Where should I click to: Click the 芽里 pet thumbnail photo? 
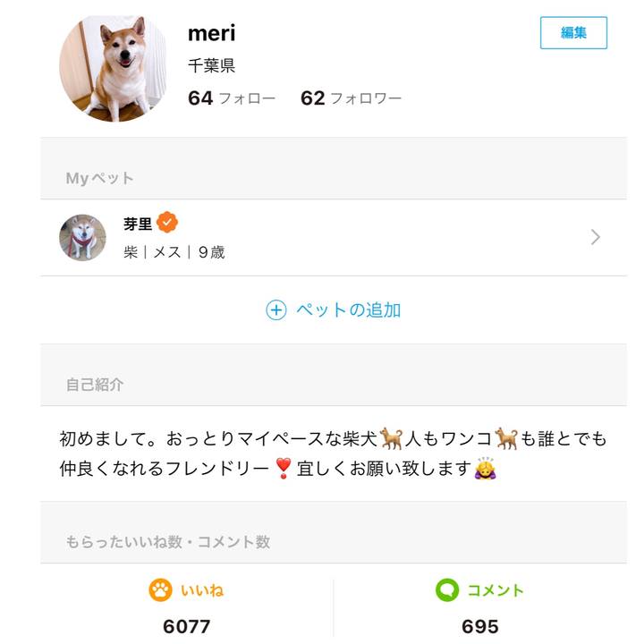[x=82, y=237]
